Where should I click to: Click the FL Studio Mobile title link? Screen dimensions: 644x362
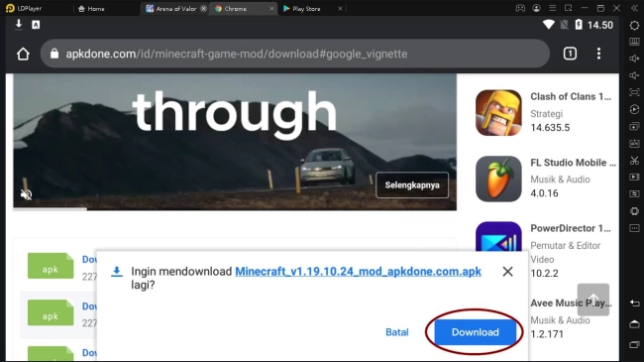(x=573, y=163)
